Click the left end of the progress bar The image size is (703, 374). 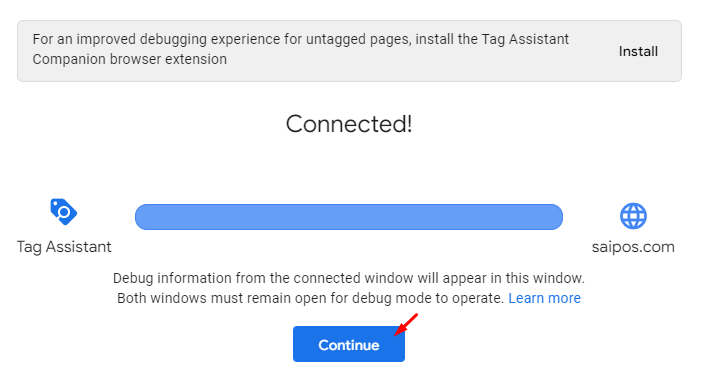(x=143, y=217)
